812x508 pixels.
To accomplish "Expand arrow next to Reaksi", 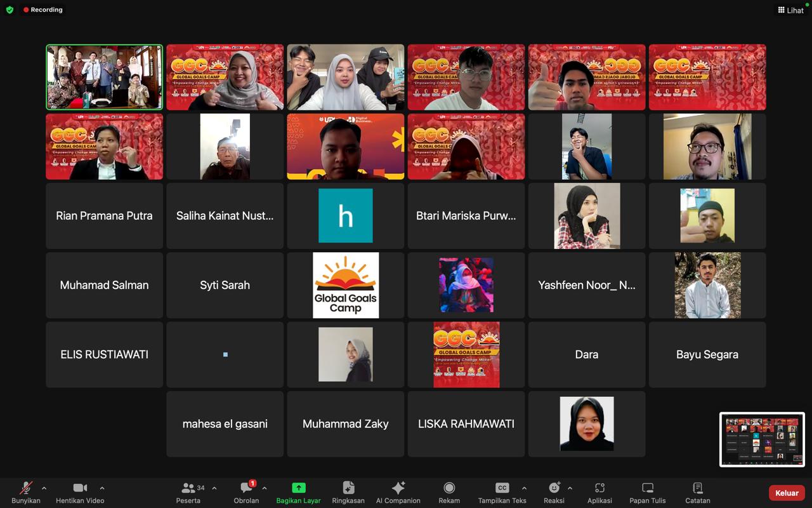I will pyautogui.click(x=570, y=488).
